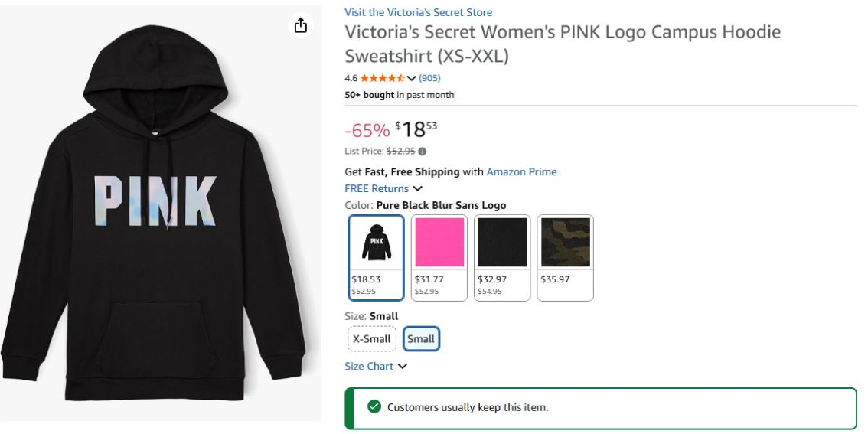Pick the hot pink color swatch
This screenshot has width=868, height=434.
(439, 257)
